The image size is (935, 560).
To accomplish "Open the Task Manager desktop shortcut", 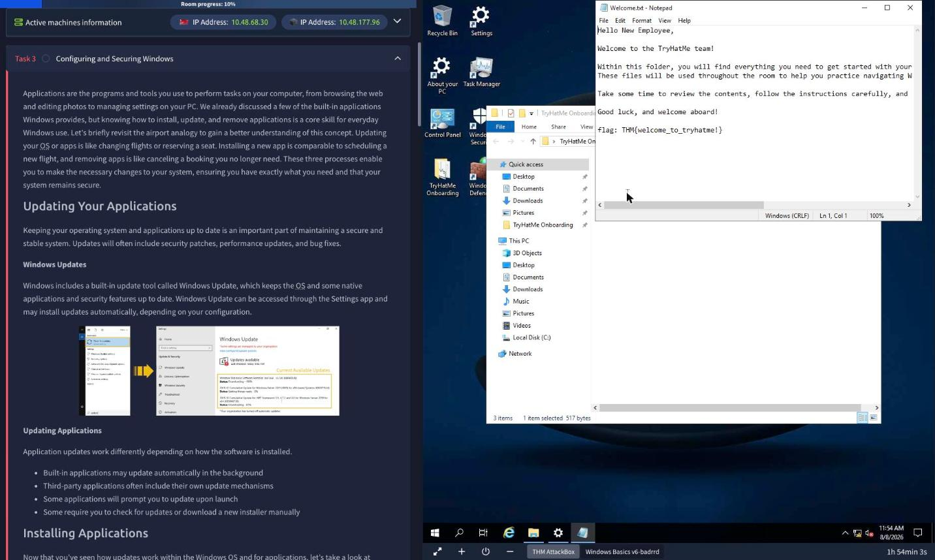I will 481,72.
